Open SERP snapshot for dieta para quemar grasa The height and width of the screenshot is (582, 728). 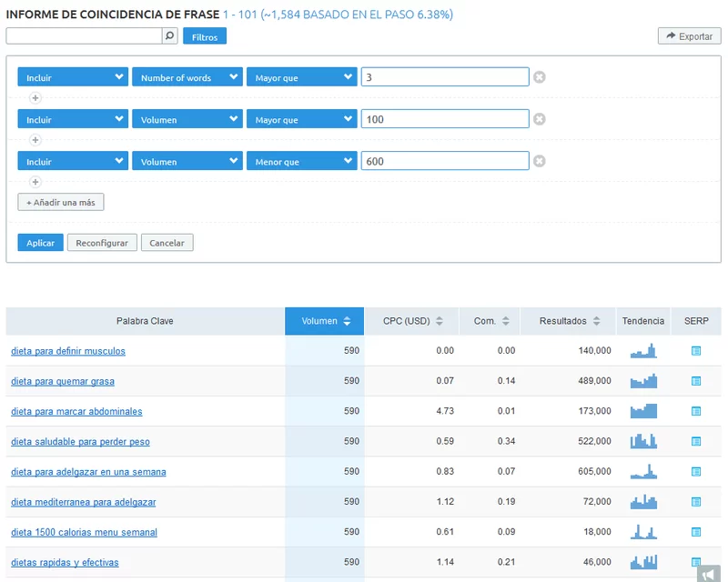click(x=696, y=381)
